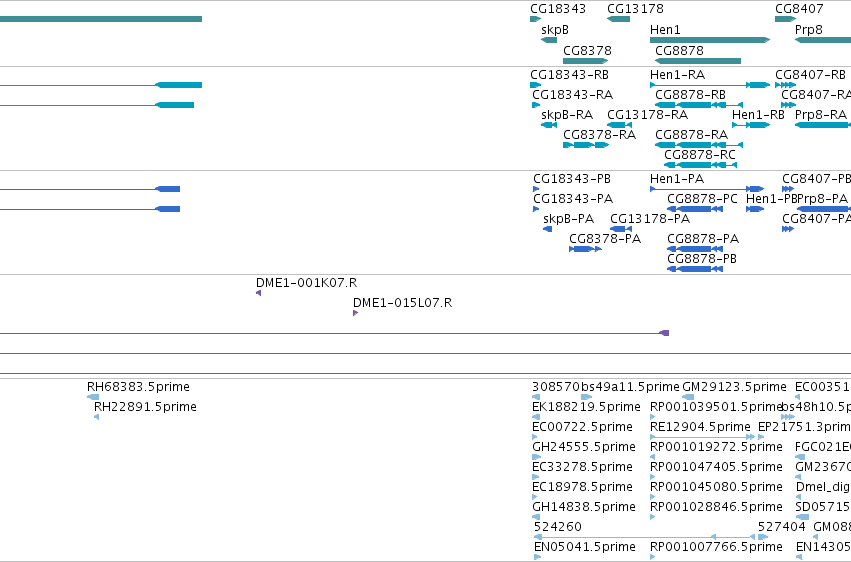Select transcript Hen1-RA label
Screen dimensions: 851x562
click(677, 75)
